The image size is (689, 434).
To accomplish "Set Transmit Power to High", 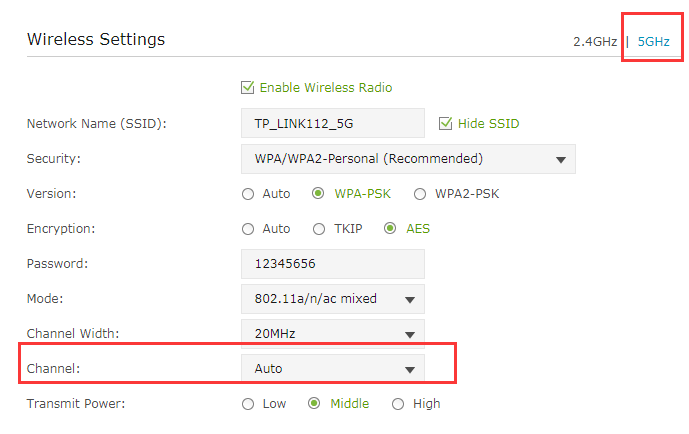I will pos(398,404).
